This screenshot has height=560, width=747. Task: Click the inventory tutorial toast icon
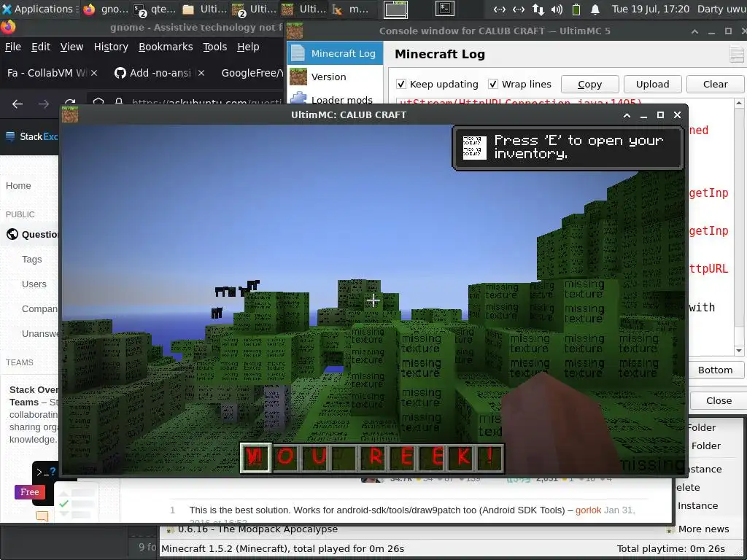(474, 147)
